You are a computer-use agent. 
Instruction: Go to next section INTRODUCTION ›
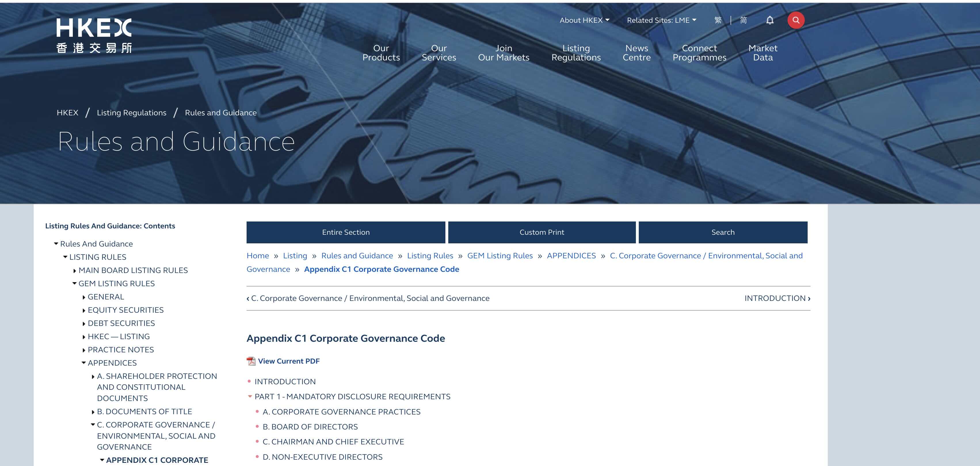pyautogui.click(x=777, y=298)
